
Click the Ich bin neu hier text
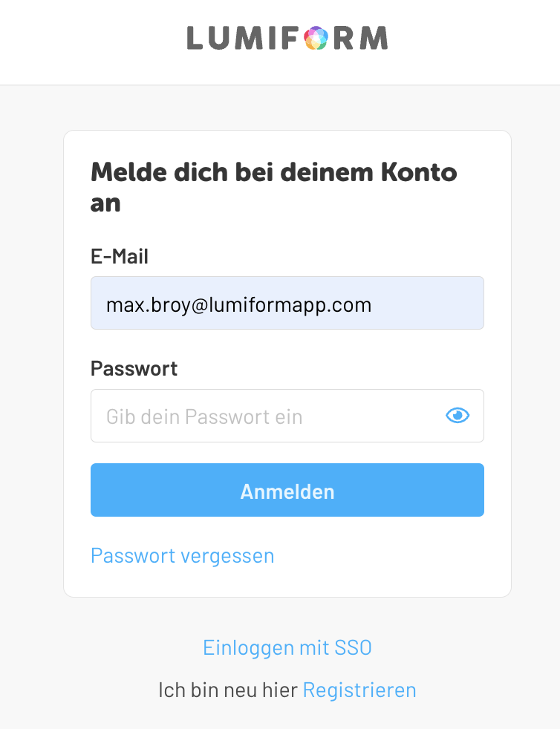(229, 690)
